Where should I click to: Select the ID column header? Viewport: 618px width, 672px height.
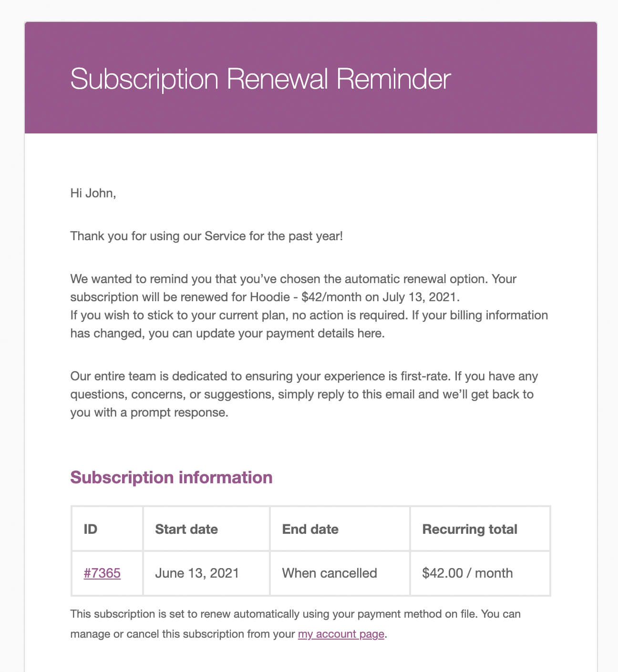click(x=91, y=529)
